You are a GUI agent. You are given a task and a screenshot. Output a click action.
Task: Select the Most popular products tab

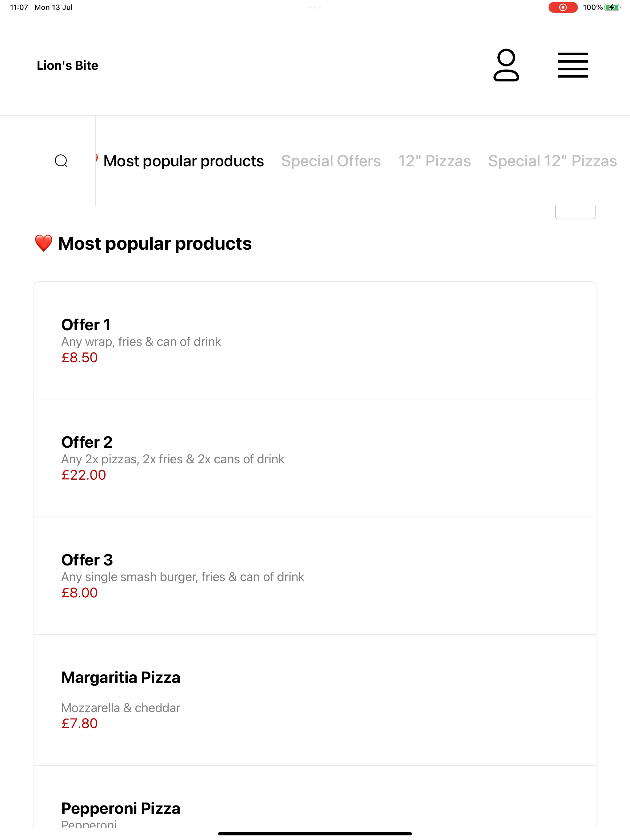point(183,161)
